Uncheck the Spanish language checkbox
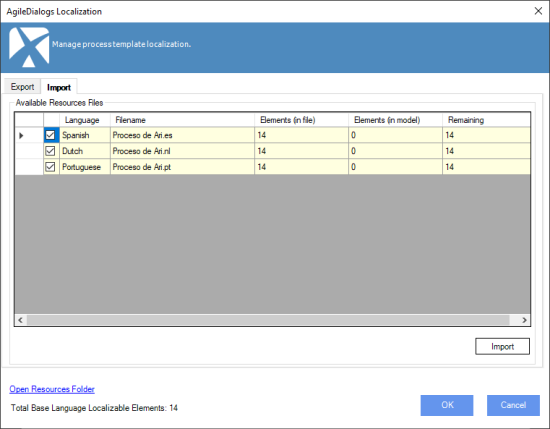 (51, 135)
